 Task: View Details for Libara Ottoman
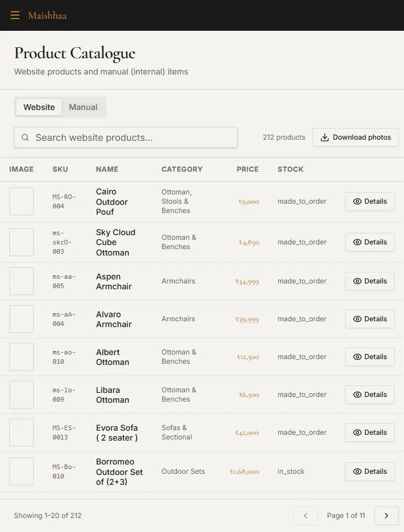click(370, 395)
